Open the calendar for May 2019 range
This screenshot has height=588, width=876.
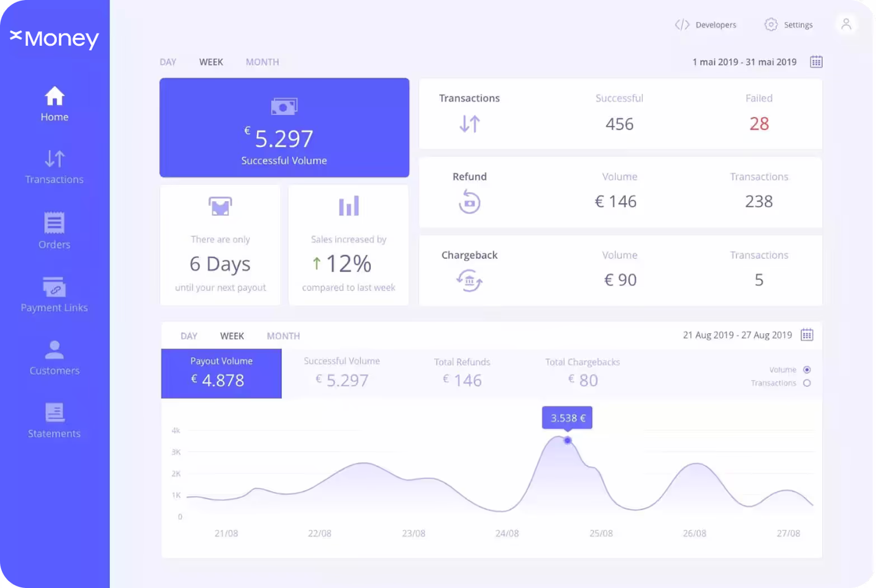(x=816, y=61)
